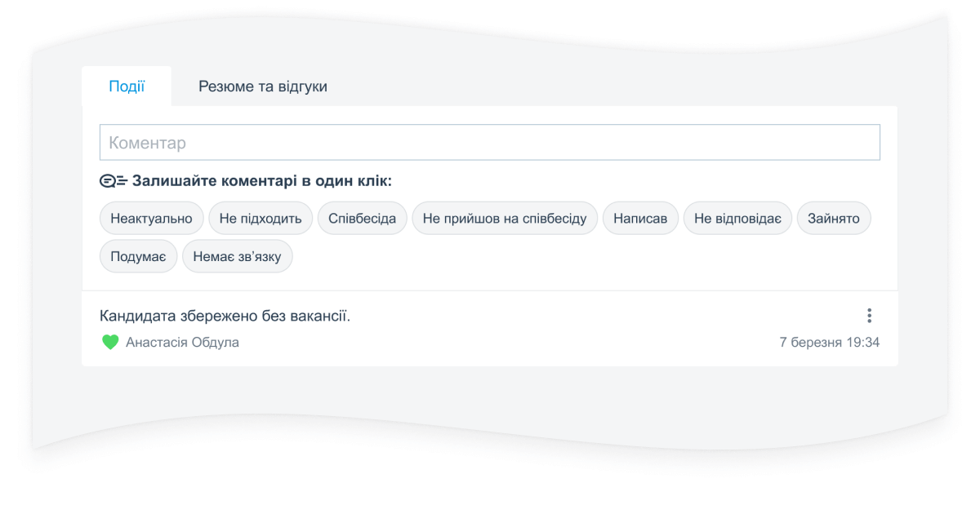Select the Кандидата збережено без вакансії event text
Screen dimensions: 980x514
click(225, 316)
